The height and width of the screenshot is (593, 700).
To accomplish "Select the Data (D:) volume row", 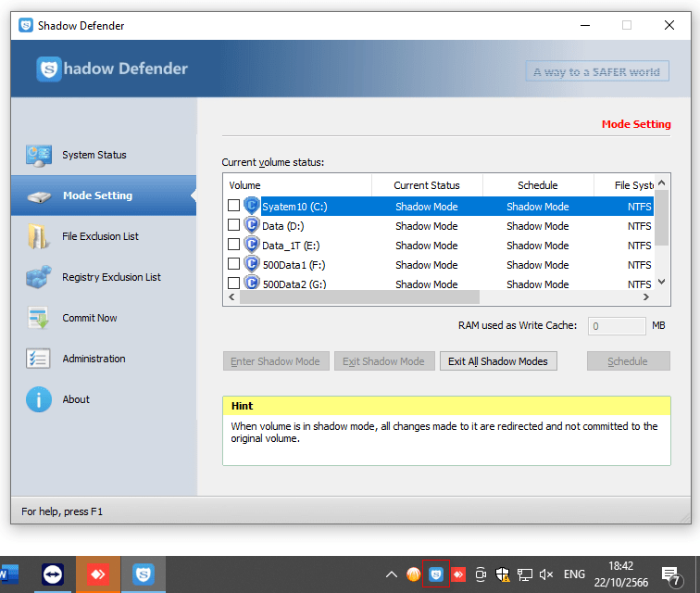I will click(439, 226).
